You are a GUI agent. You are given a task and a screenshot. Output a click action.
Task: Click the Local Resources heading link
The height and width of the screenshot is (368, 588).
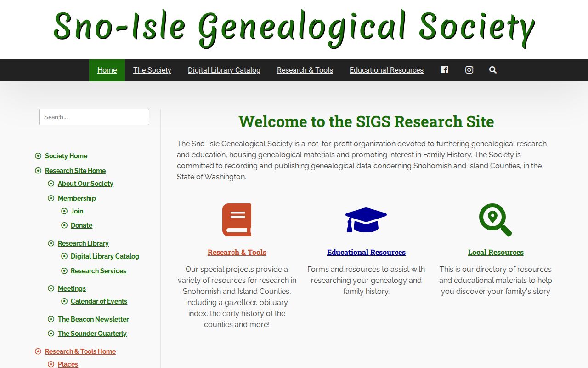[496, 252]
